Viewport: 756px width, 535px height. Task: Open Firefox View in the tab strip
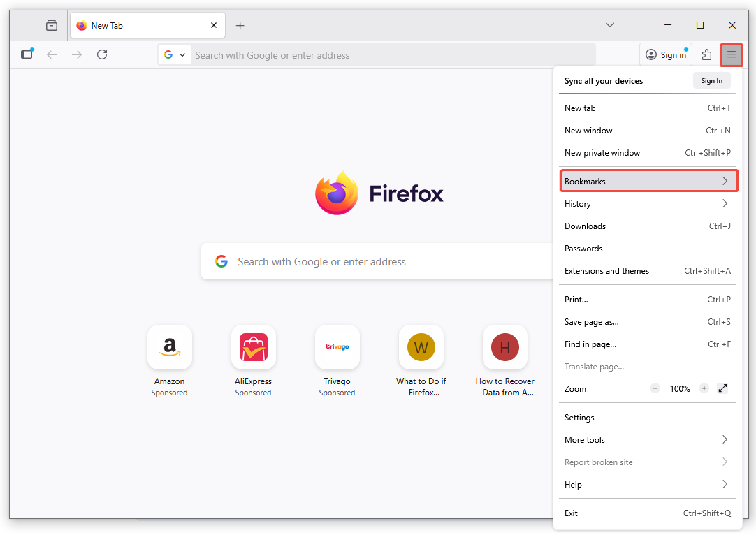[x=51, y=25]
